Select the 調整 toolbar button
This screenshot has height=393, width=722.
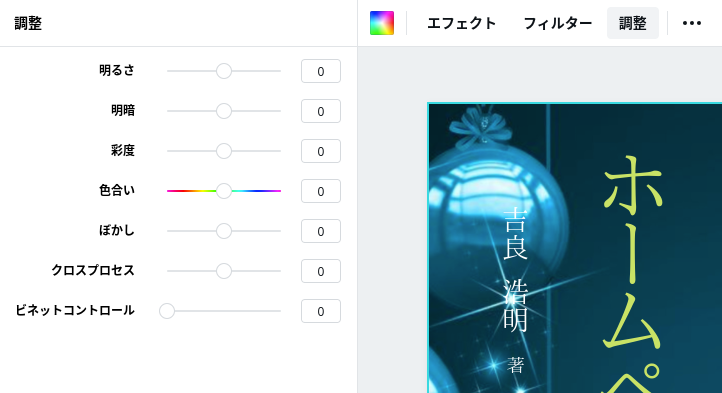[633, 23]
